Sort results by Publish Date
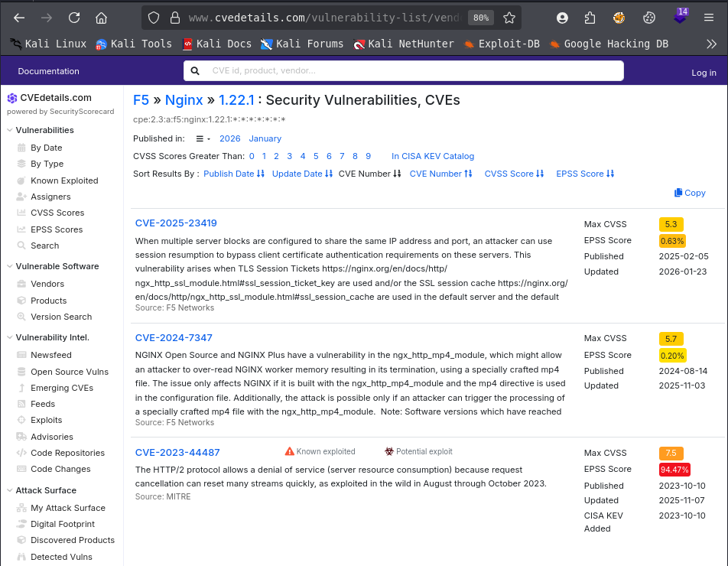This screenshot has height=566, width=728. 234,174
